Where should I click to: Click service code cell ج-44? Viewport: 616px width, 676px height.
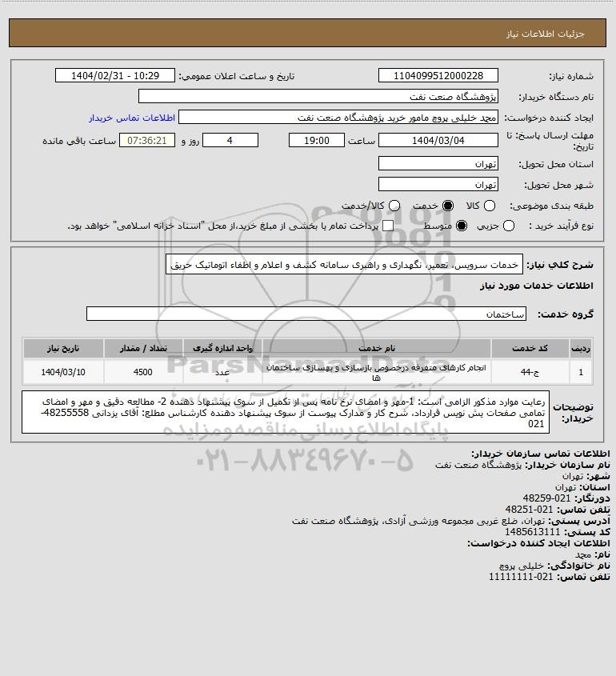(530, 372)
